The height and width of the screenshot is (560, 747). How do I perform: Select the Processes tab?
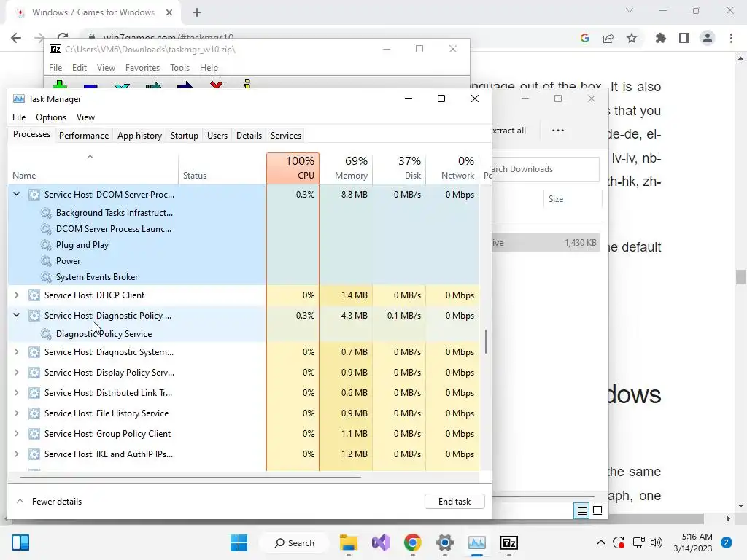[x=31, y=134]
